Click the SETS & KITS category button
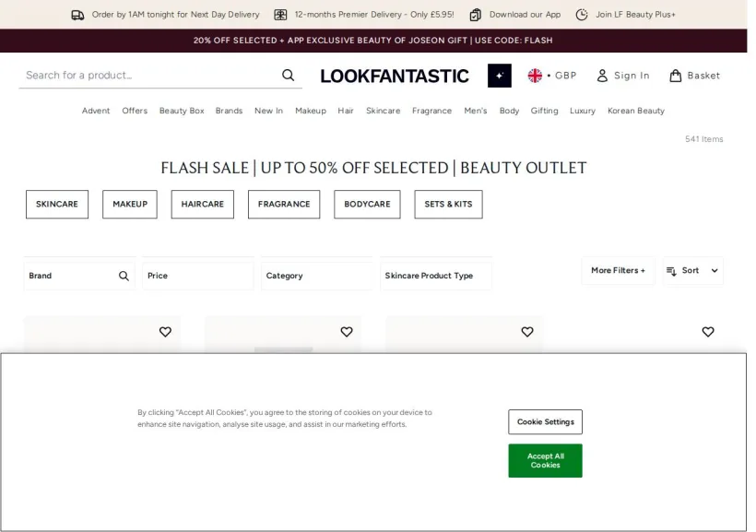Screen dimensions: 756x532 (448, 205)
